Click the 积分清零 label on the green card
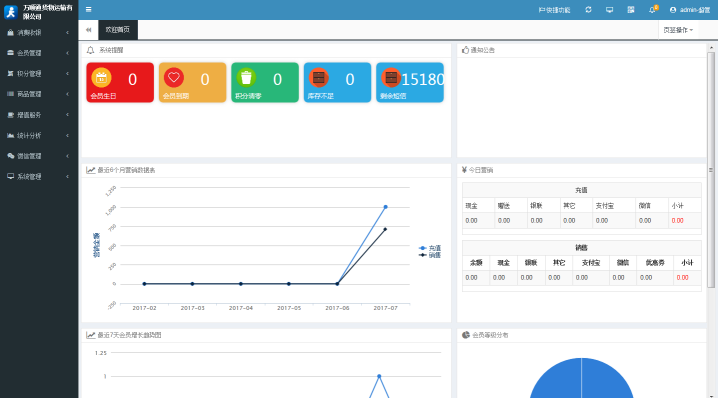 [248, 96]
